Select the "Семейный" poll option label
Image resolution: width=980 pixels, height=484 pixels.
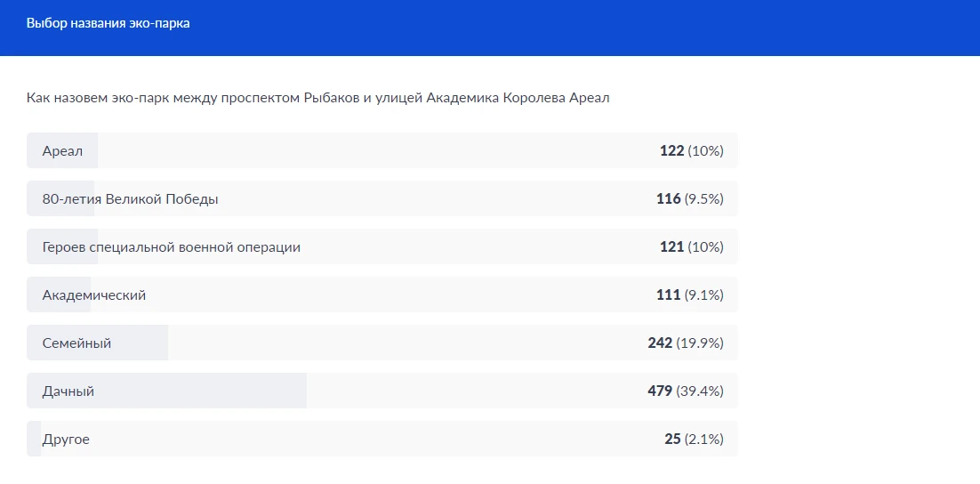coord(76,343)
